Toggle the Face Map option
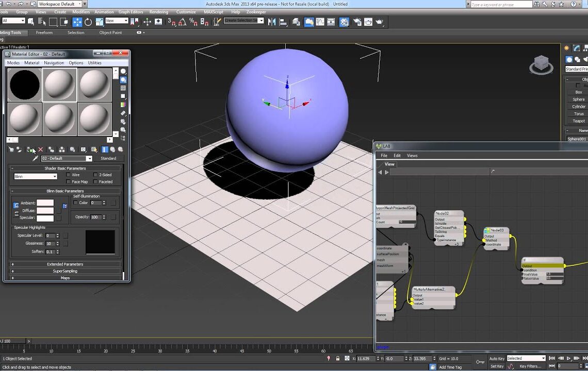 (68, 181)
